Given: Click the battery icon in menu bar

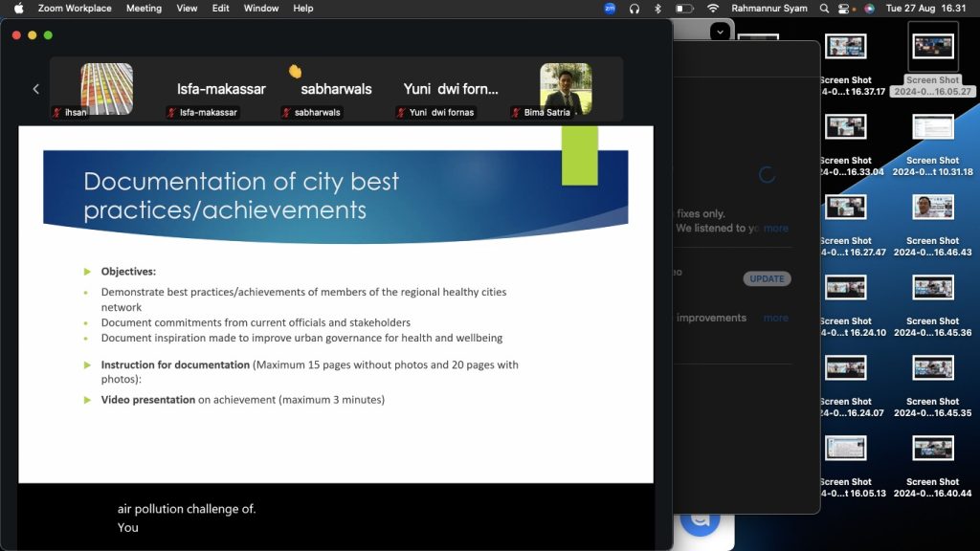Looking at the screenshot, I should [684, 8].
